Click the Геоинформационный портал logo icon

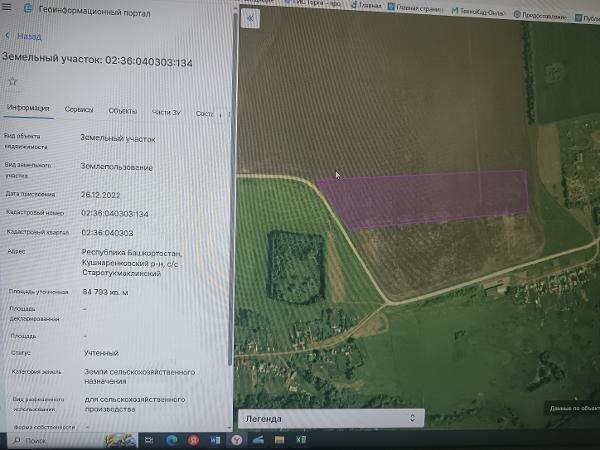pos(28,8)
